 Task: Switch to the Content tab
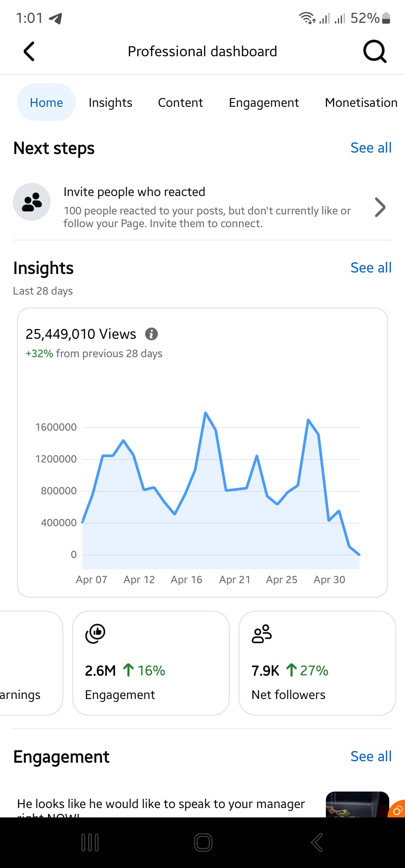[x=180, y=102]
